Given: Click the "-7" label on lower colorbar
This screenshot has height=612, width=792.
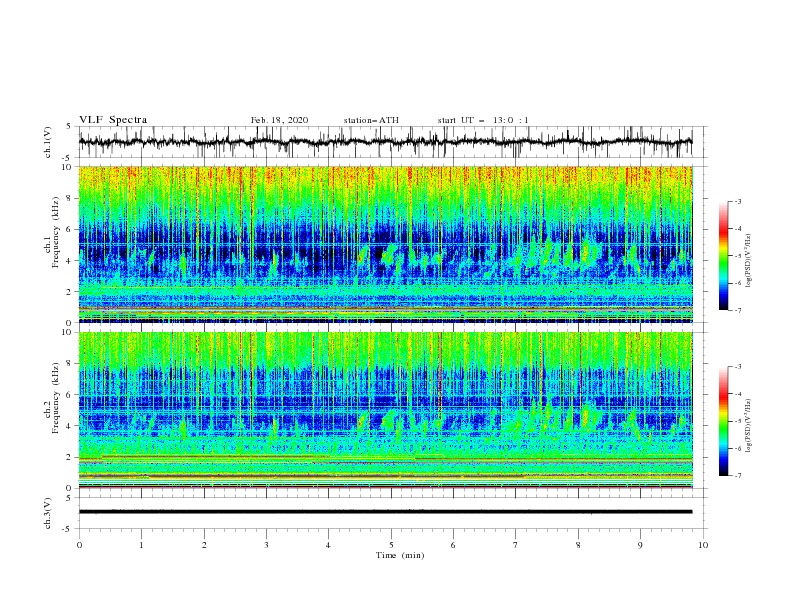Looking at the screenshot, I should click(x=737, y=476).
